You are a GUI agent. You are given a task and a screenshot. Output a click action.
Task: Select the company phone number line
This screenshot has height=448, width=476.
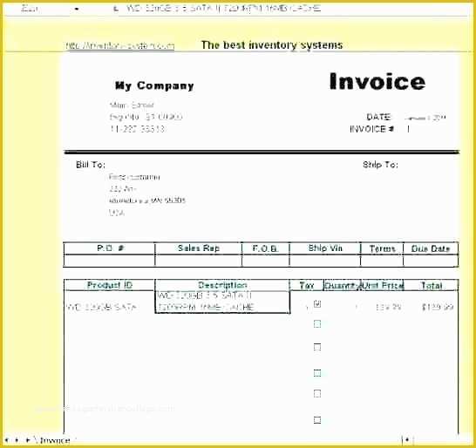137,129
